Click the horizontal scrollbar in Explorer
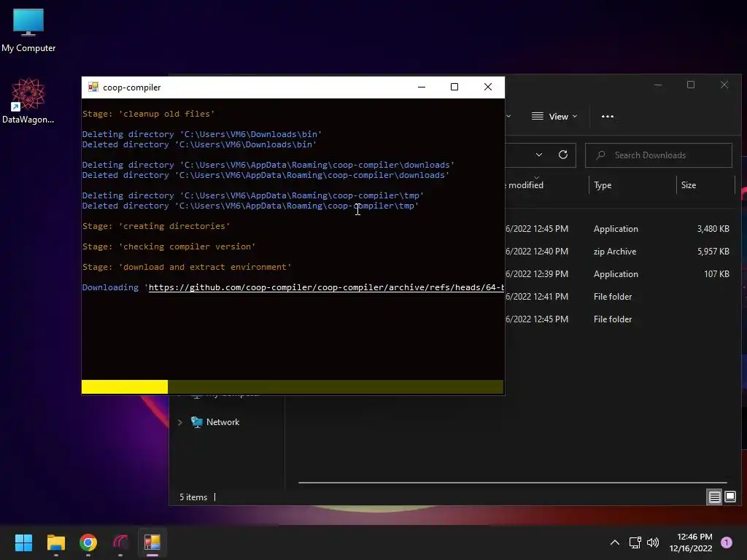 coord(512,483)
